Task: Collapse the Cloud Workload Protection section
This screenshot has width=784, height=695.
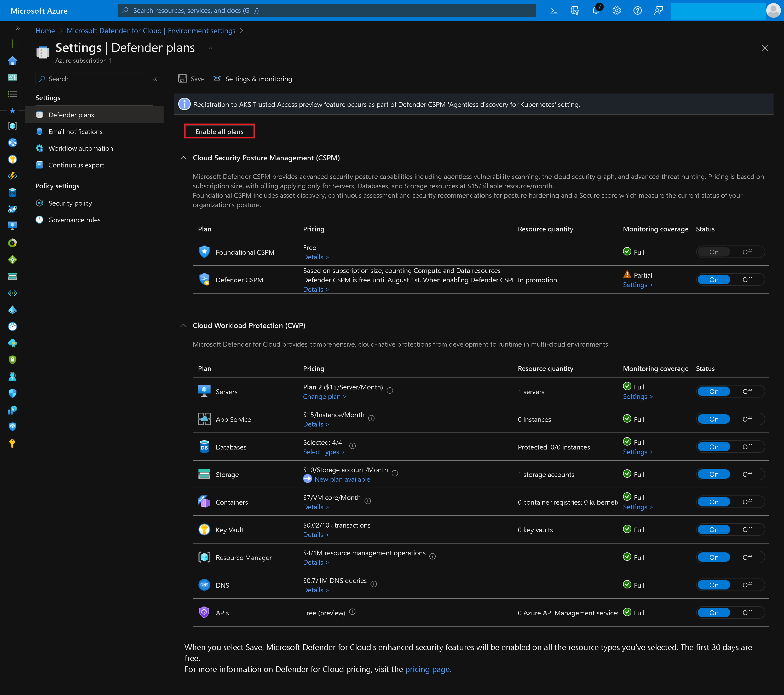Action: point(183,325)
